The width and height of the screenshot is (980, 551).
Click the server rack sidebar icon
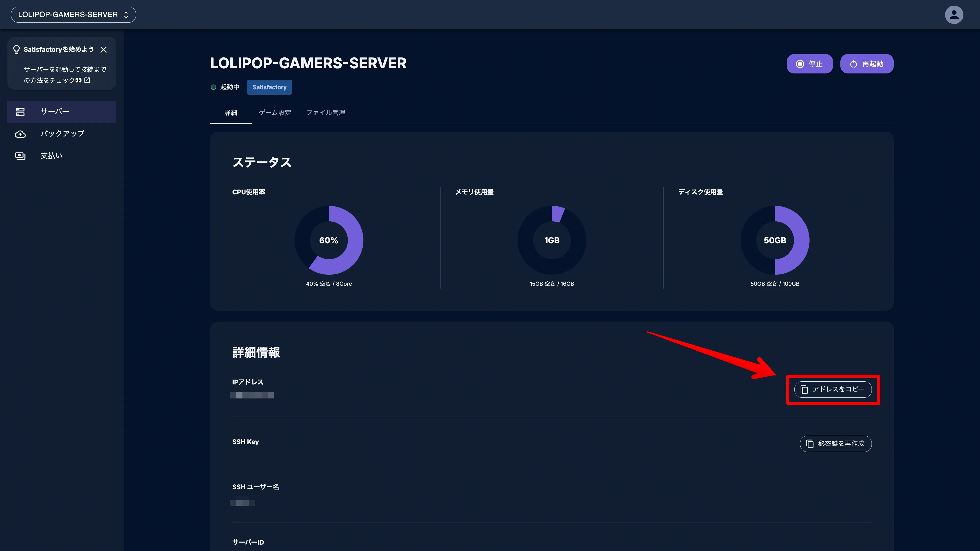click(x=20, y=112)
